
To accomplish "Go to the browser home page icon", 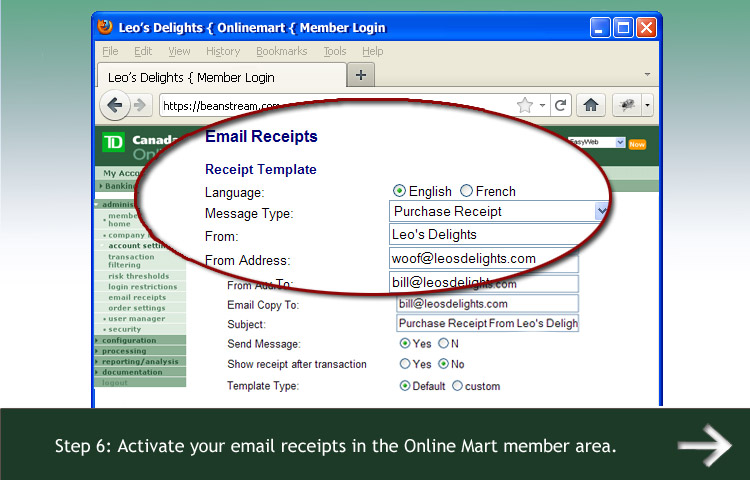I will point(591,105).
